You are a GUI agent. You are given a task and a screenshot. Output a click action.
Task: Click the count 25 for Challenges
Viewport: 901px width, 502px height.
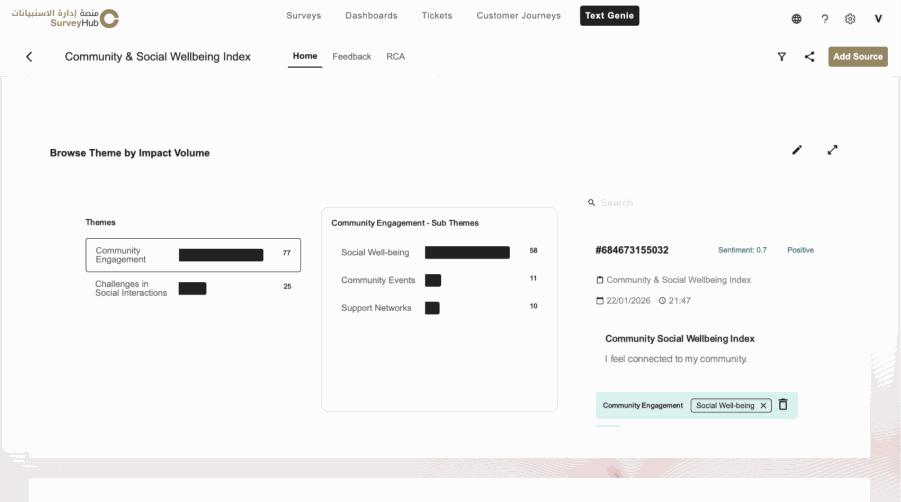[x=287, y=286]
